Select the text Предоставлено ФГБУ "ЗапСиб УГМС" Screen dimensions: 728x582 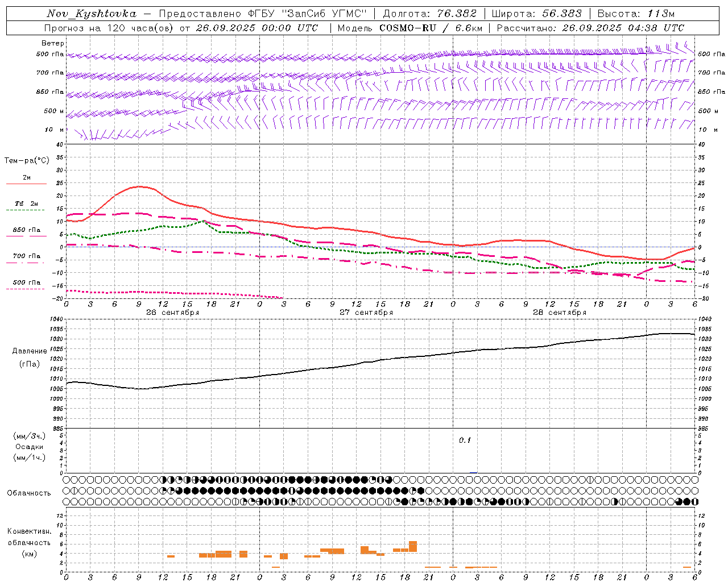pos(263,14)
